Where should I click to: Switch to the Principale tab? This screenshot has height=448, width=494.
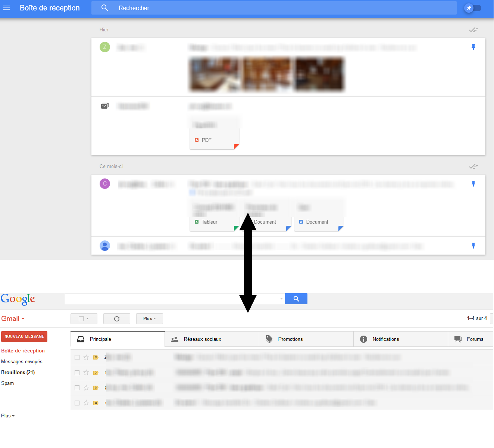point(118,339)
